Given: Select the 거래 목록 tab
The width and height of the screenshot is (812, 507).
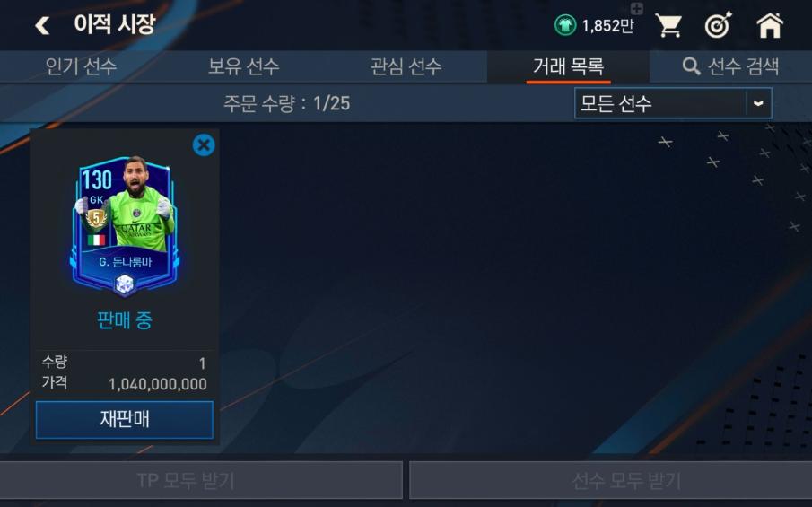Looking at the screenshot, I should click(568, 66).
